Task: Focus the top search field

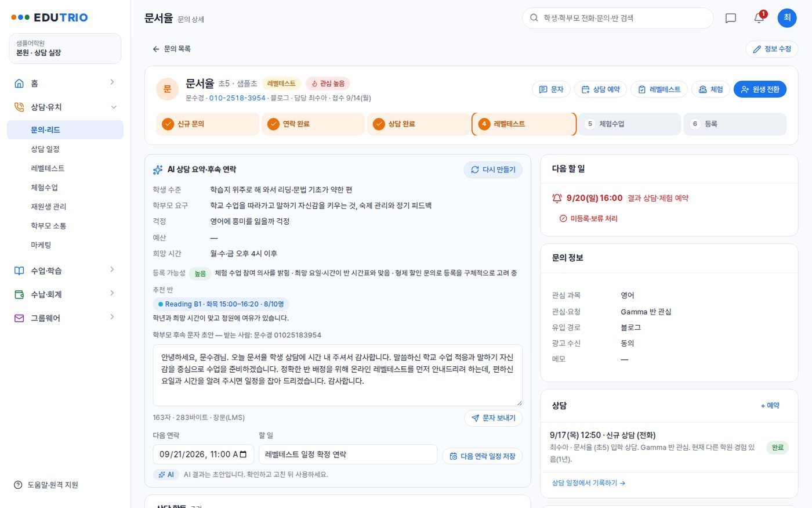Action: pyautogui.click(x=618, y=18)
